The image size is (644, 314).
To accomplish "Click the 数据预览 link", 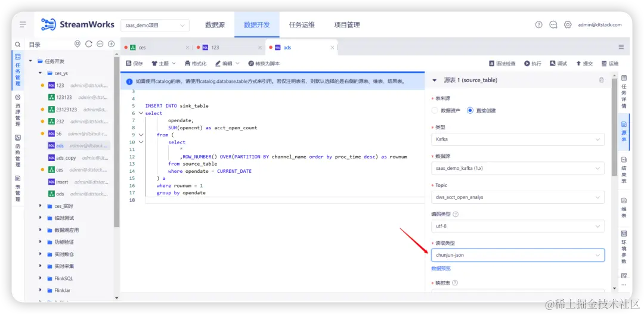I will click(441, 269).
